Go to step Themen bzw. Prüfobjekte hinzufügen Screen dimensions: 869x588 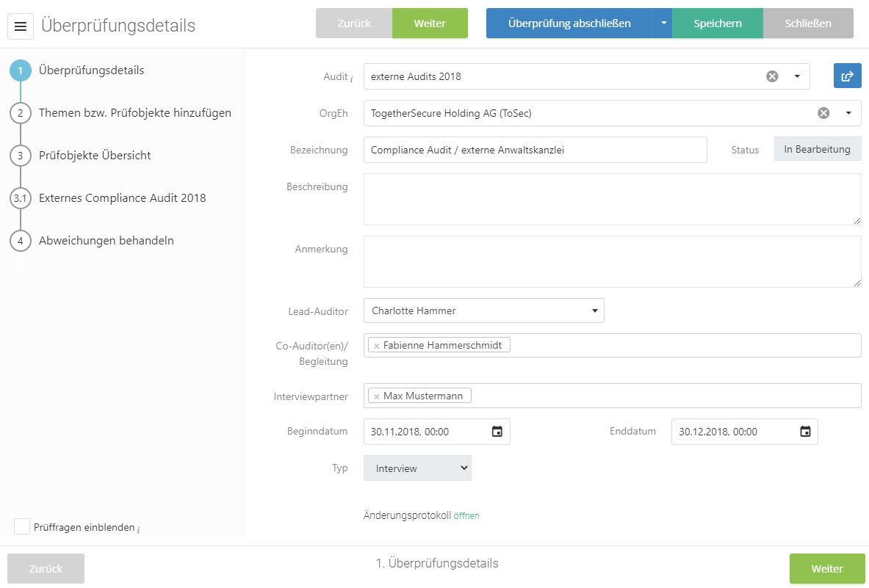point(134,113)
